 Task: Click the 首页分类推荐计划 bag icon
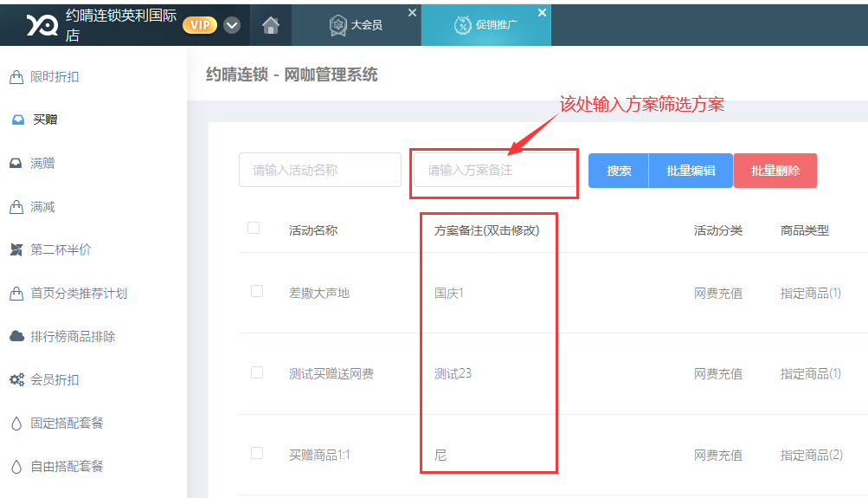coord(16,293)
